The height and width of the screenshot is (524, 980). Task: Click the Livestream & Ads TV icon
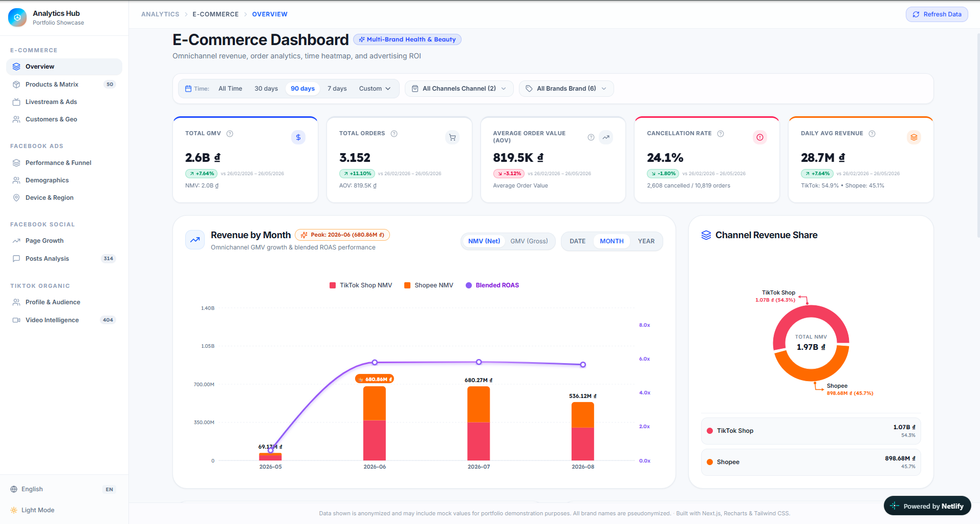pos(16,102)
